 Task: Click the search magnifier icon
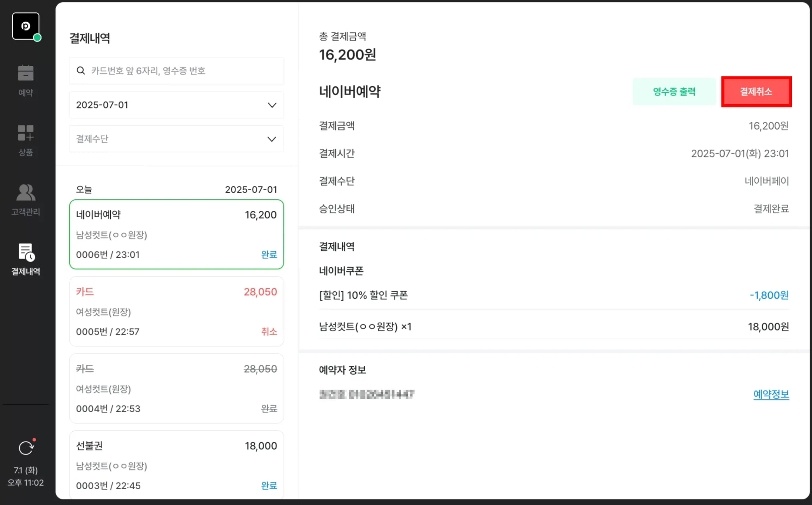pos(81,71)
